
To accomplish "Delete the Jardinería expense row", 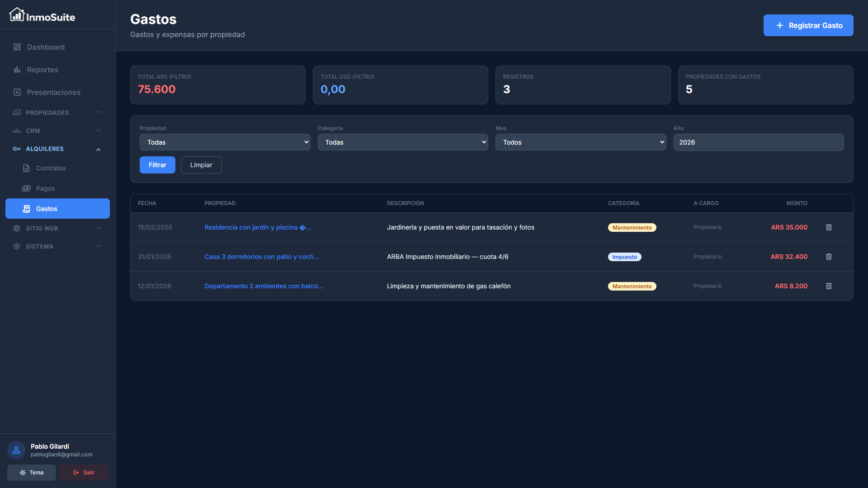I will pyautogui.click(x=829, y=227).
